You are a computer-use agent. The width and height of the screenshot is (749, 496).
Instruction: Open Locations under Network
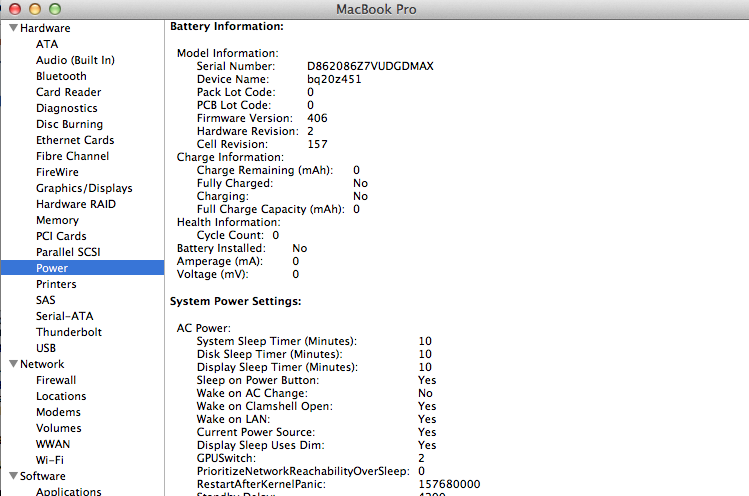pos(61,396)
